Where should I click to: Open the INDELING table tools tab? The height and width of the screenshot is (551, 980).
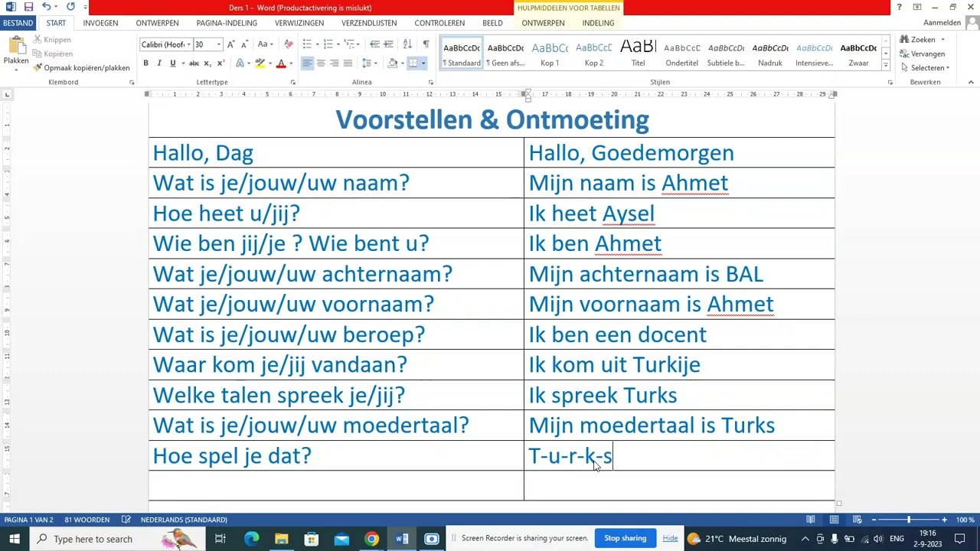coord(598,23)
